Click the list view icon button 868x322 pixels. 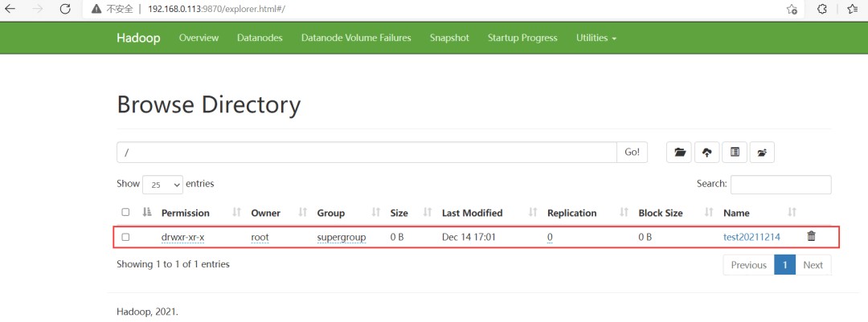click(735, 153)
